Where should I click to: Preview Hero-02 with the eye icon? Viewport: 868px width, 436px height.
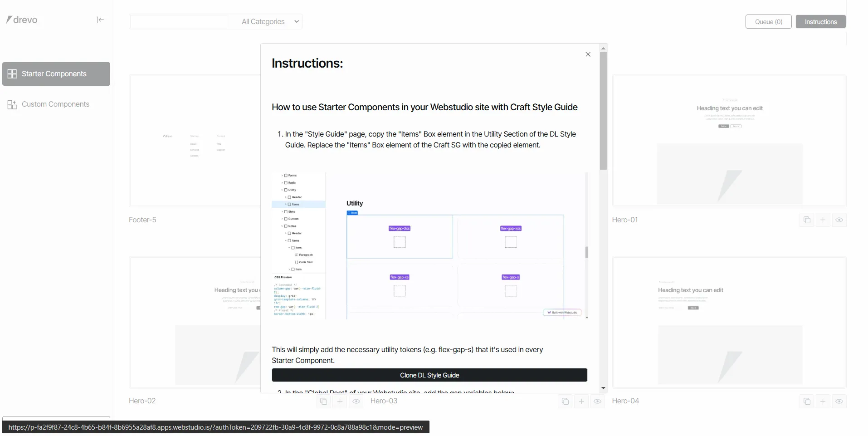coord(356,402)
